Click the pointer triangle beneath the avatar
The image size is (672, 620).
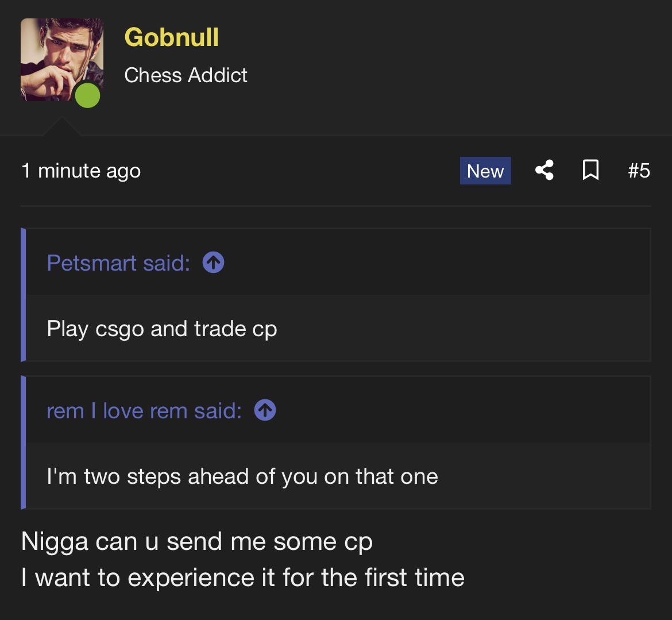(61, 128)
